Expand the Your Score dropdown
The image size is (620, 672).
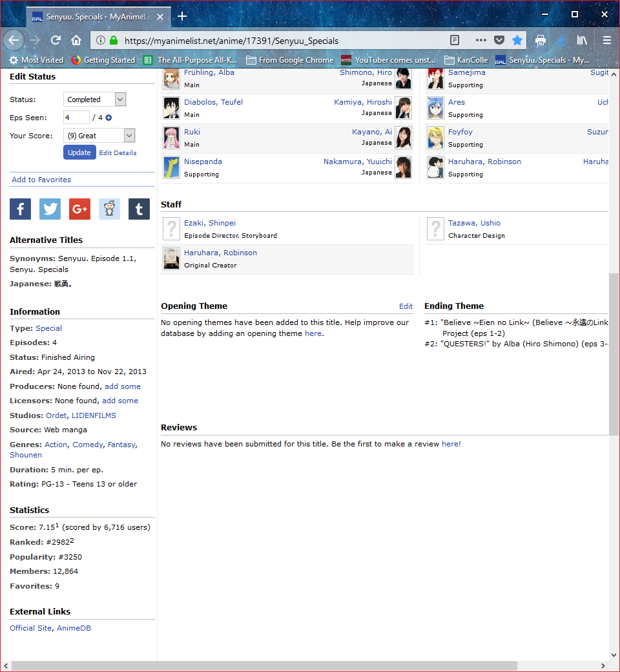point(99,136)
